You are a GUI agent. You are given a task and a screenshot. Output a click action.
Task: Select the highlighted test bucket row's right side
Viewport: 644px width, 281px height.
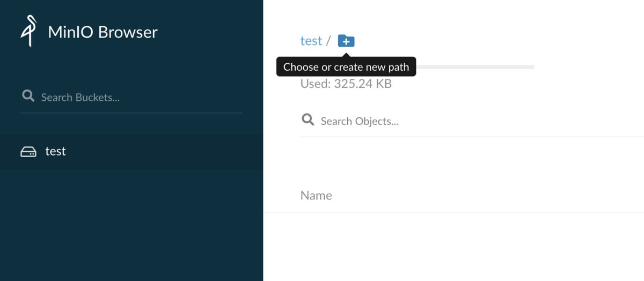[x=215, y=151]
